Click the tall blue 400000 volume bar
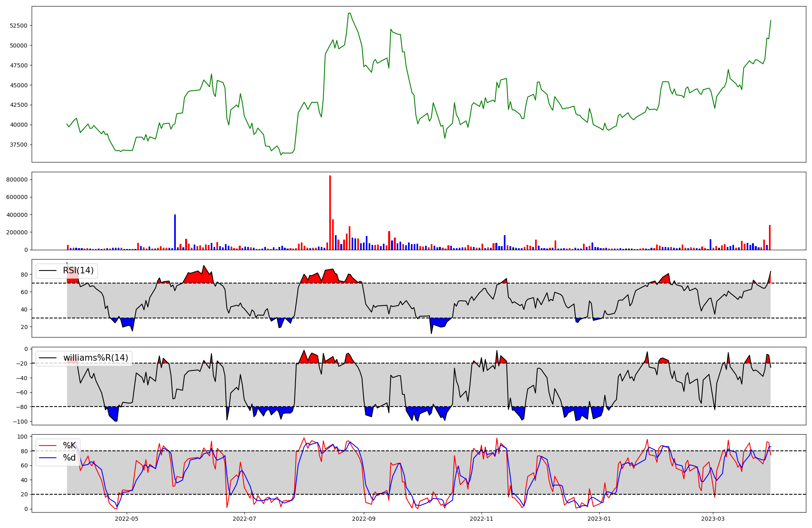 click(175, 232)
